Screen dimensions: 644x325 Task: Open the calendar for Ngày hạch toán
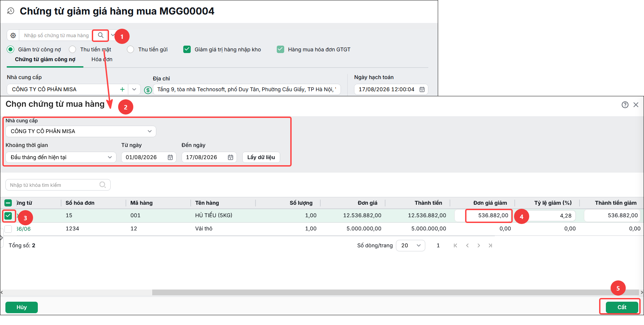pos(422,89)
